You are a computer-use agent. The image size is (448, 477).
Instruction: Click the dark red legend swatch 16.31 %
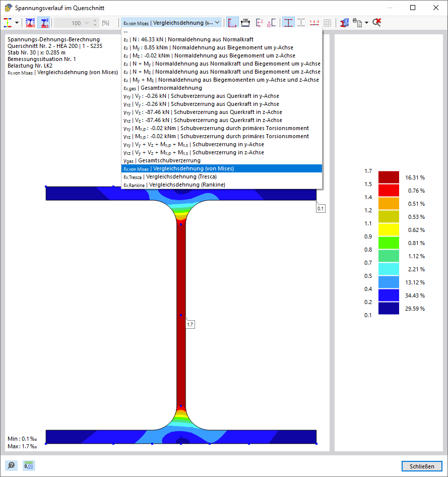point(389,177)
